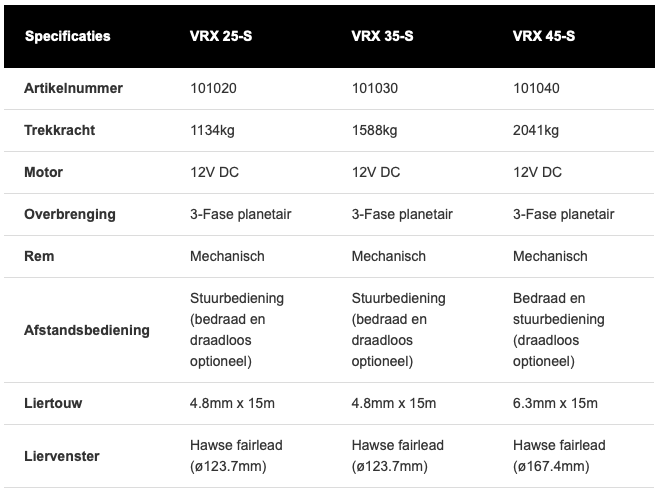This screenshot has width=671, height=494.
Task: Select the 6.3mm x 15m rope value
Action: tap(555, 403)
